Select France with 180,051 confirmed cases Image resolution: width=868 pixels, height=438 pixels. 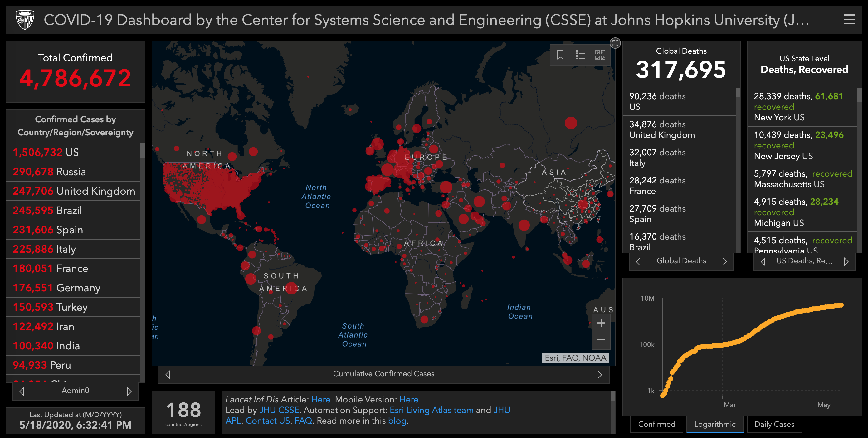point(73,269)
